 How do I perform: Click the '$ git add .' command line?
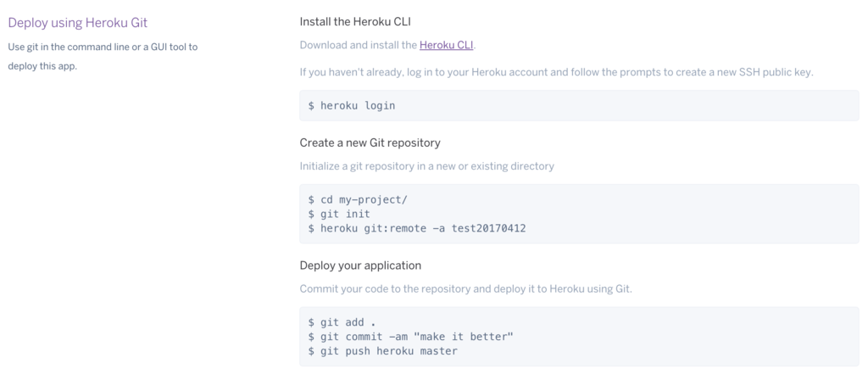point(342,322)
